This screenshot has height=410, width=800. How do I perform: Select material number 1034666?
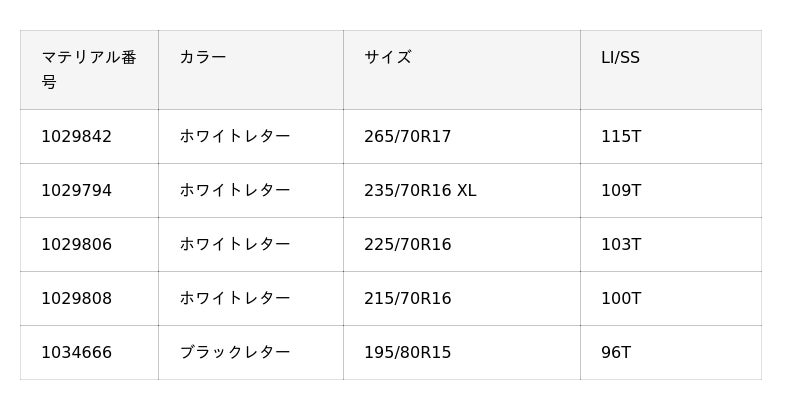pos(77,353)
